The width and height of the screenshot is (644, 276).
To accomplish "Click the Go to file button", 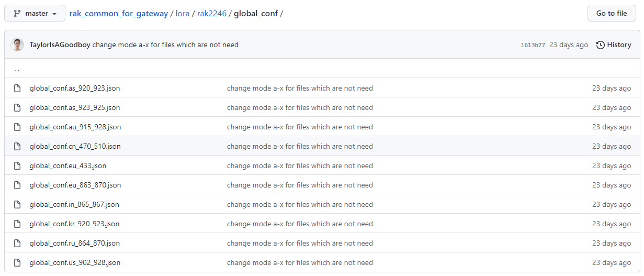I will 612,13.
